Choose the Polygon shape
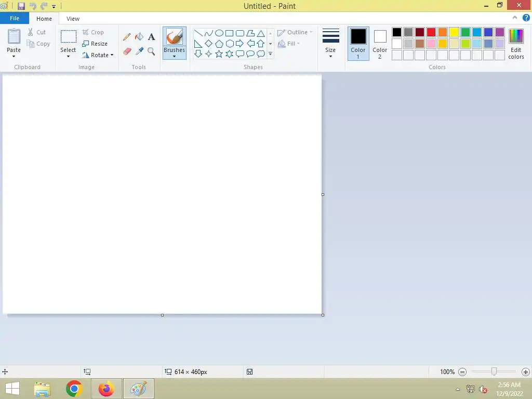Screen dimensions: 532x399 click(250, 33)
